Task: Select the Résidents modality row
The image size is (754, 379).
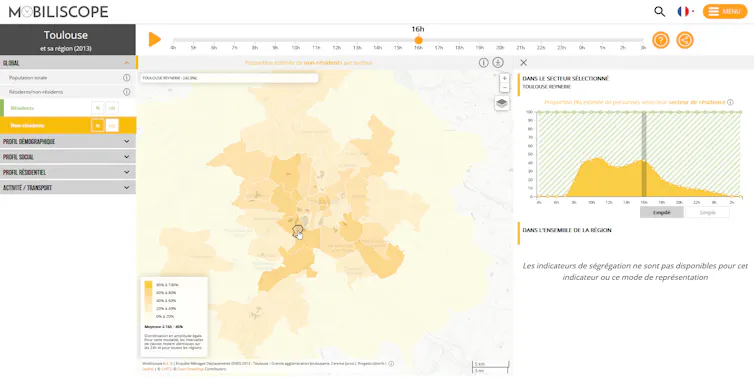Action: pyautogui.click(x=68, y=108)
